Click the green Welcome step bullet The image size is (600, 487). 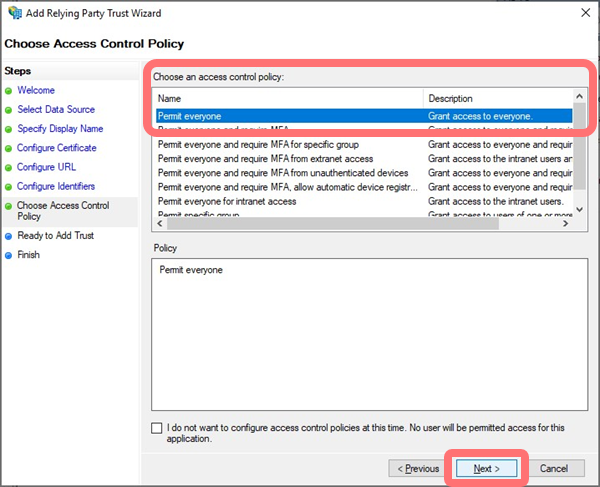click(9, 91)
